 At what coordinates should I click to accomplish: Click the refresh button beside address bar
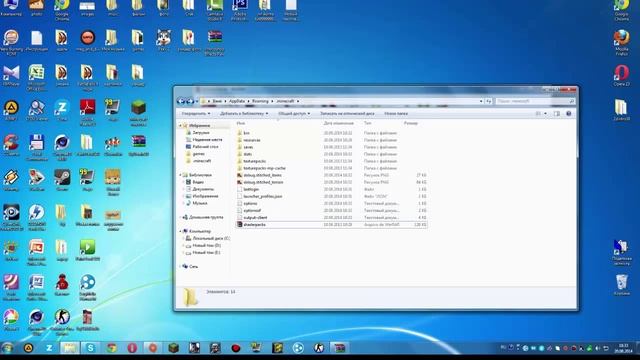[x=489, y=101]
